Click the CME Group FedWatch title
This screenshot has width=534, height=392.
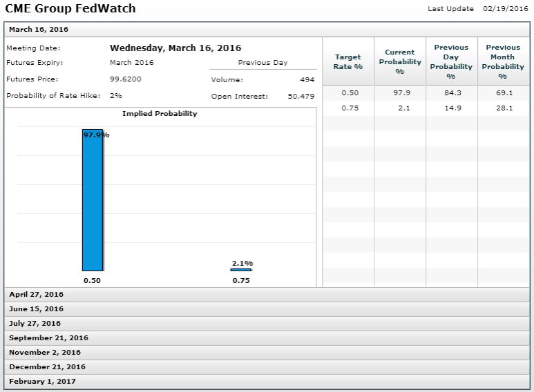pos(70,9)
